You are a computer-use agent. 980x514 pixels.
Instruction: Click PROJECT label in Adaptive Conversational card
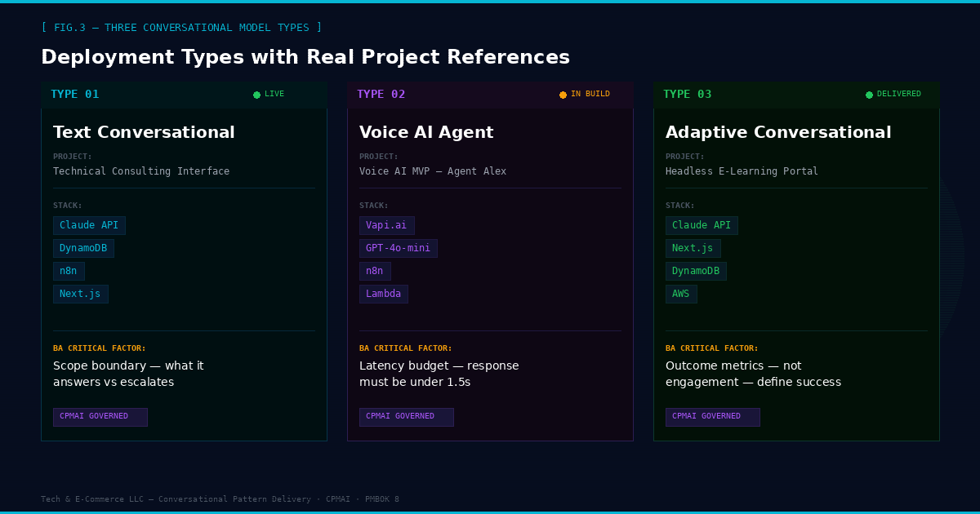pyautogui.click(x=685, y=157)
